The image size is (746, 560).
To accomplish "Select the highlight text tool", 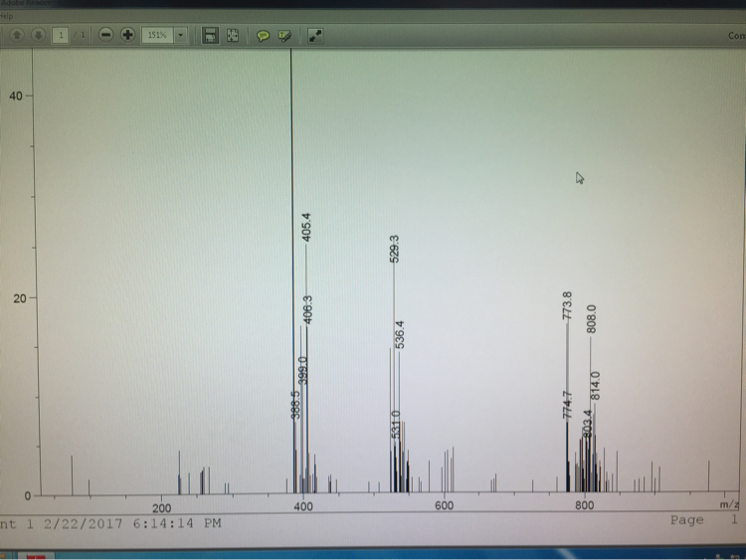I will 284,36.
